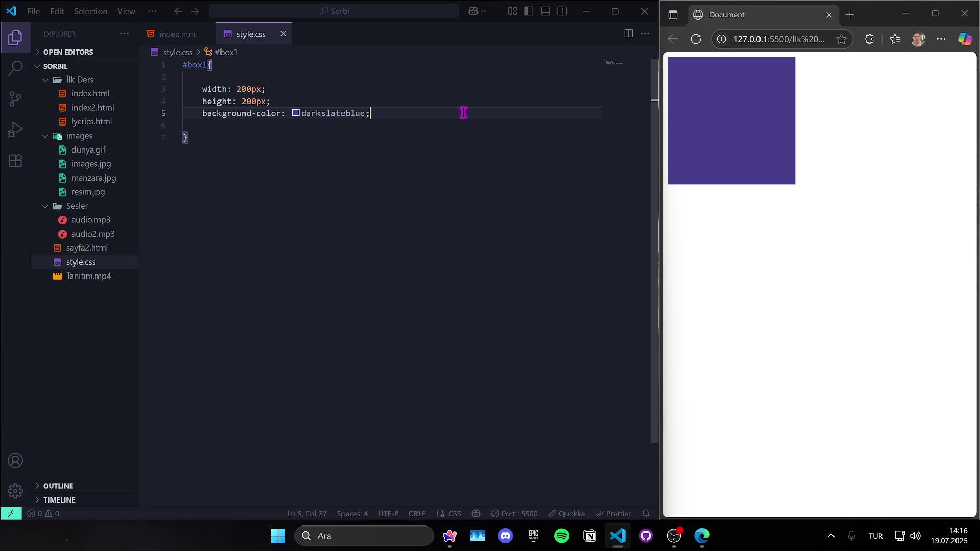The width and height of the screenshot is (980, 551).
Task: Change indentation via Spaces: 4
Action: click(x=352, y=513)
